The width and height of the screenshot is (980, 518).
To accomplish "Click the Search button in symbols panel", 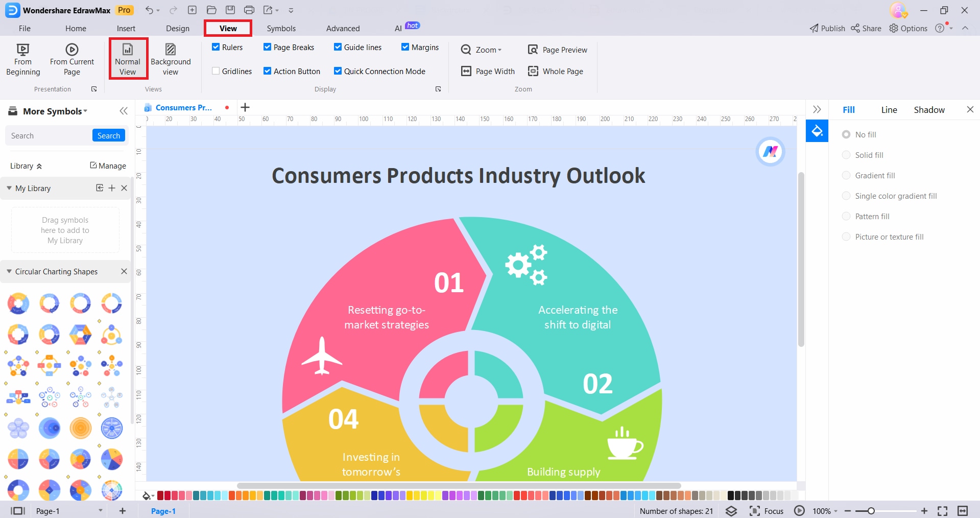I will coord(109,135).
